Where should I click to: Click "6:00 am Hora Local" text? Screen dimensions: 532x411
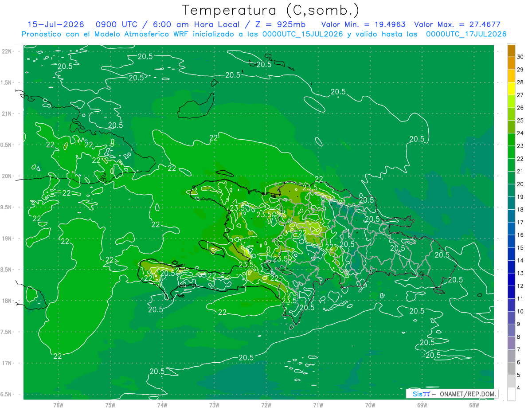tap(196, 24)
